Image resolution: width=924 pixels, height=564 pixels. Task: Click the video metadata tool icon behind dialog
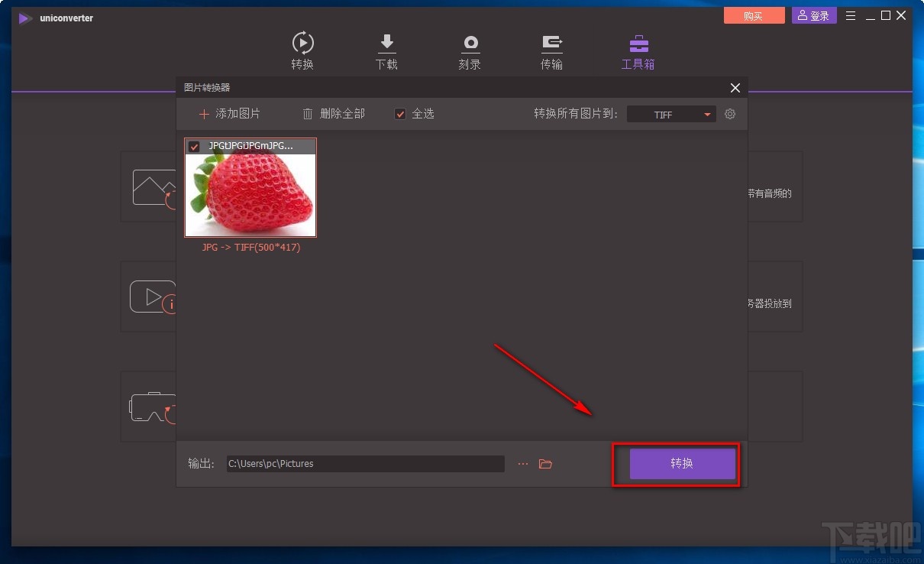[153, 297]
